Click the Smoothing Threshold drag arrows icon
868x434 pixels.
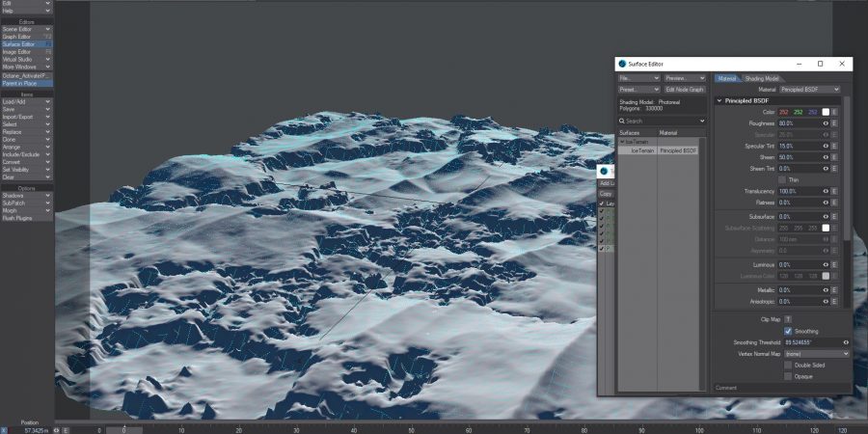pos(846,342)
